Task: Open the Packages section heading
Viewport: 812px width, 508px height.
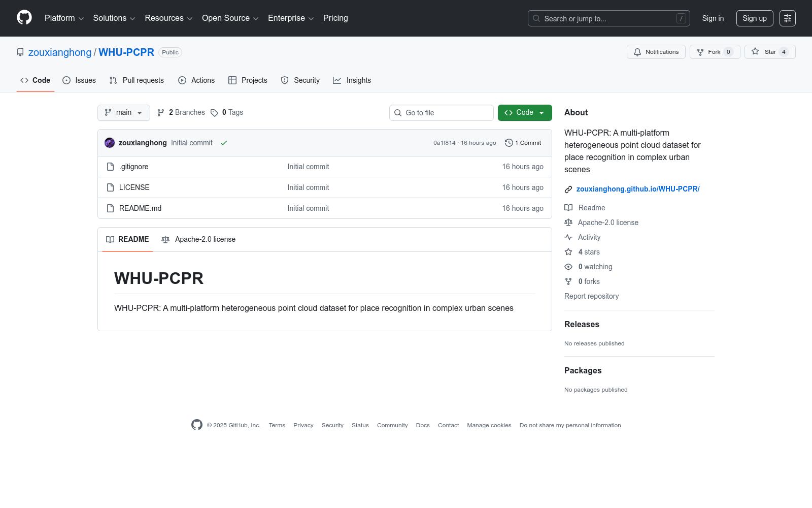Action: click(x=583, y=370)
